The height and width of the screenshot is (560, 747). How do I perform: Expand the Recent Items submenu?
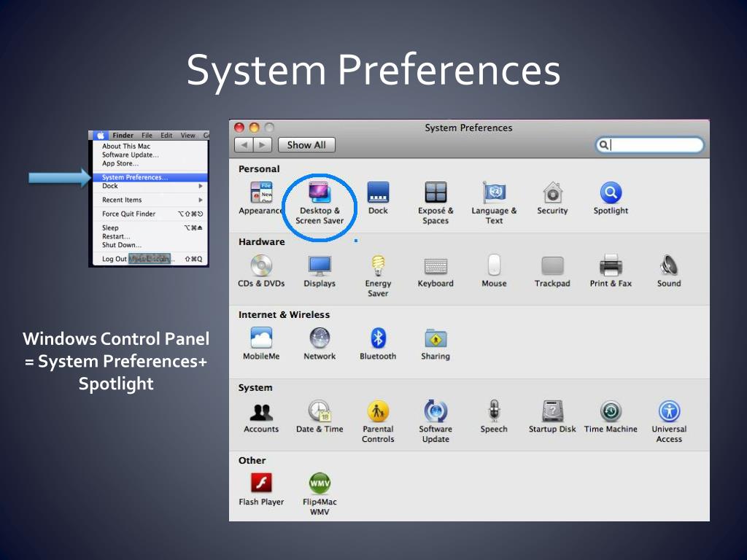[x=149, y=200]
